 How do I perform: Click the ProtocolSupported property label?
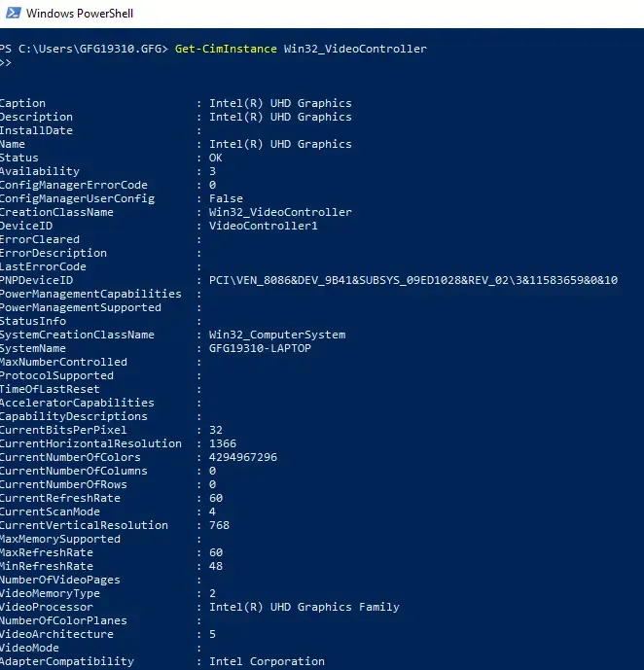(56, 375)
